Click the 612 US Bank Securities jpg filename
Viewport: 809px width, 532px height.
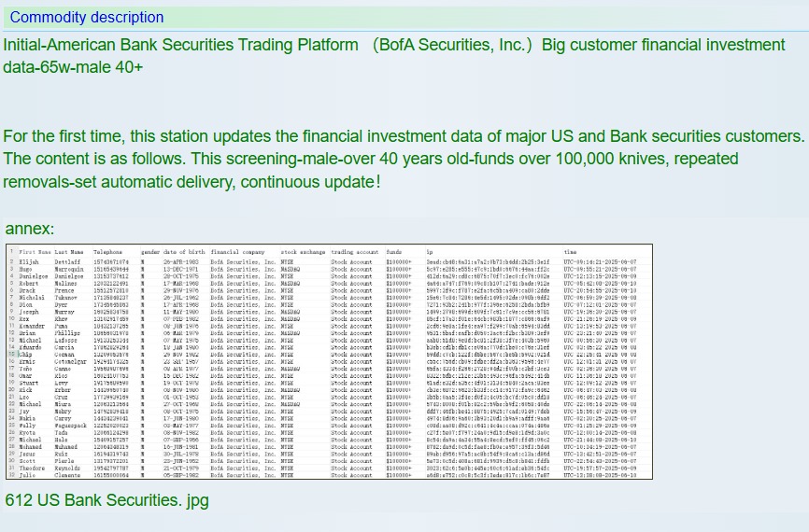tap(106, 501)
